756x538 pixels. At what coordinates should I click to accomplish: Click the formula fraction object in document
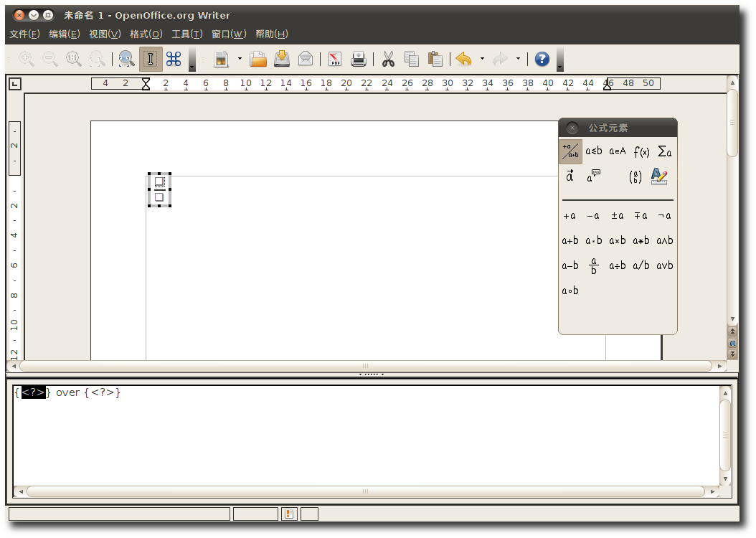tap(159, 189)
